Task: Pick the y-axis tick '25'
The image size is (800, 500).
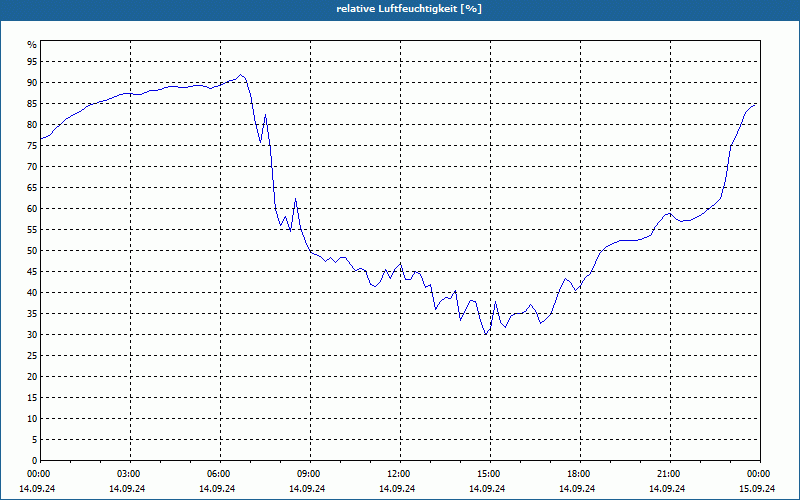Action: point(32,356)
